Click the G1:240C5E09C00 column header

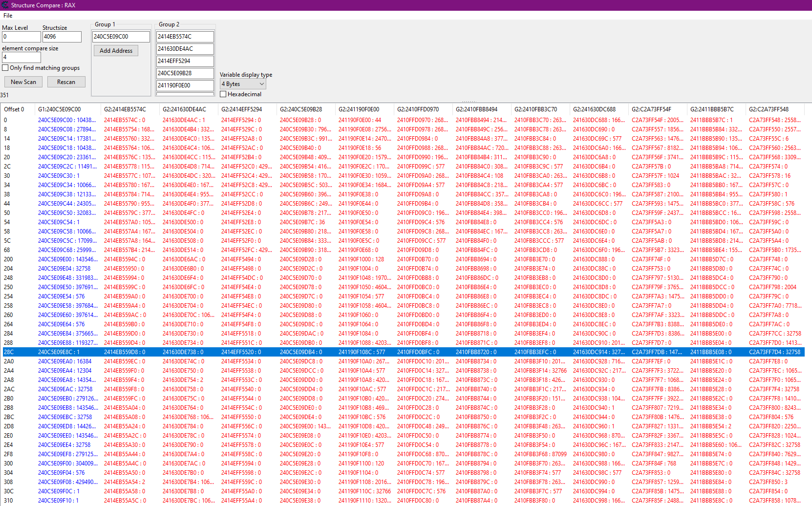click(x=60, y=109)
